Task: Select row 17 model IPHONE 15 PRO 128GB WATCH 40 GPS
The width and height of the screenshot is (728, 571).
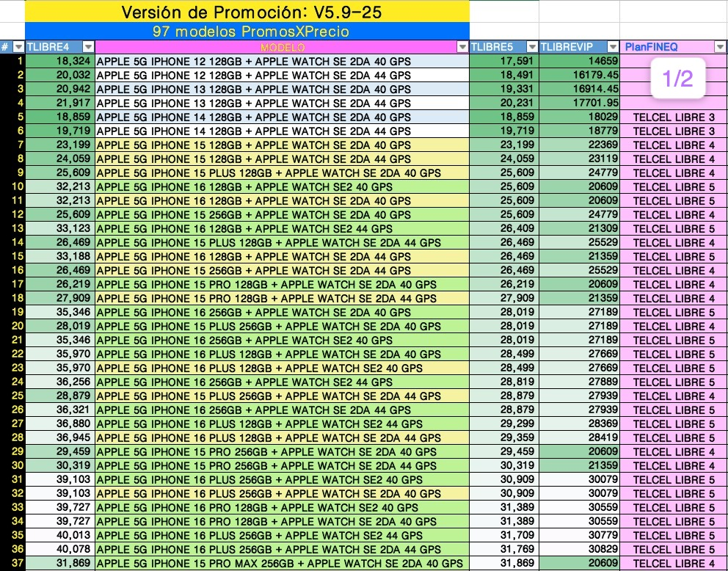Action: pyautogui.click(x=283, y=284)
